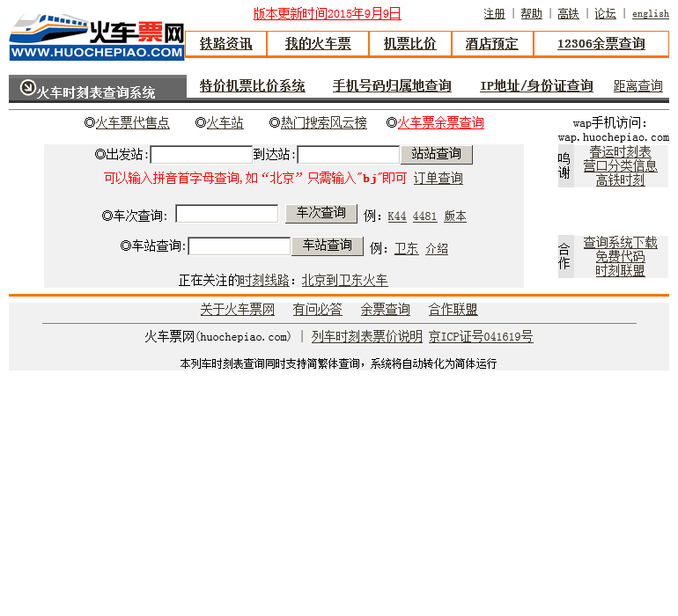The image size is (678, 616).
Task: Open the 订单查询 link
Action: point(438,178)
